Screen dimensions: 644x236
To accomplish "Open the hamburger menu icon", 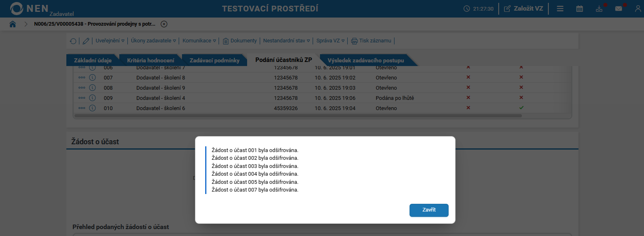I will tap(560, 9).
